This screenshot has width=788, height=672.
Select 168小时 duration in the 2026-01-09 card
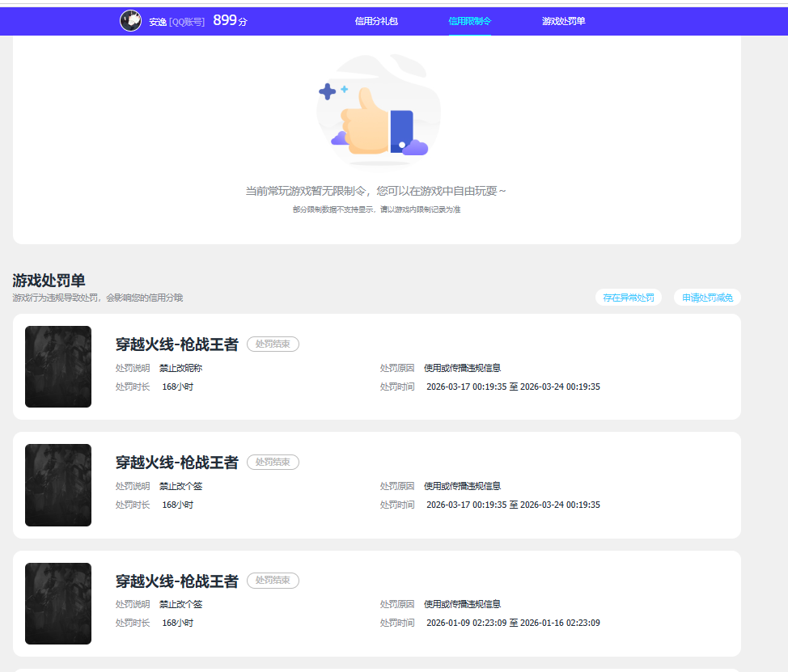tap(177, 623)
